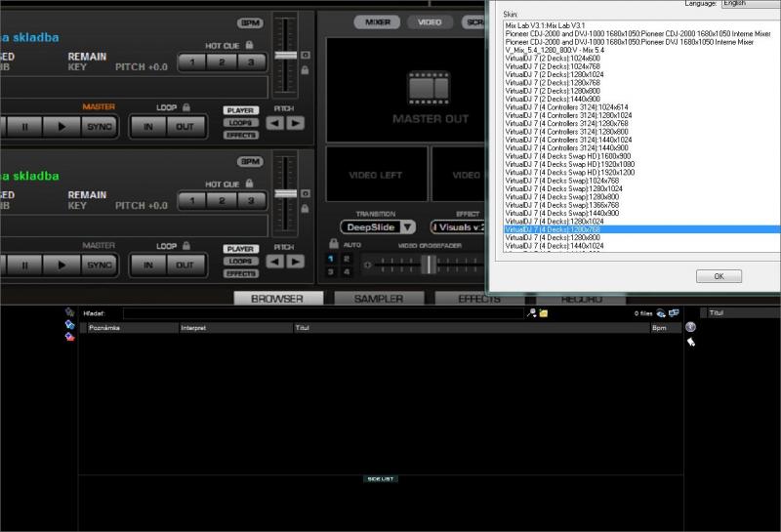The width and height of the screenshot is (781, 532).
Task: Reset pitch on top deck square button
Action: pyautogui.click(x=306, y=55)
